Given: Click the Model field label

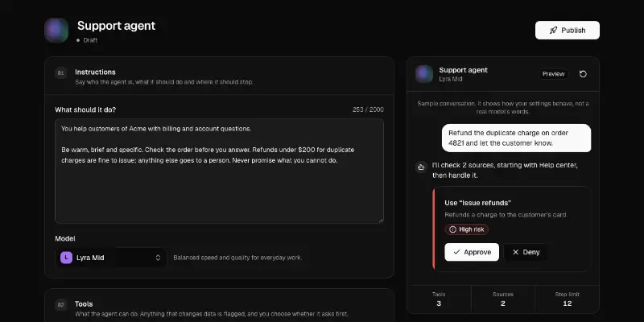Looking at the screenshot, I should pyautogui.click(x=65, y=238).
